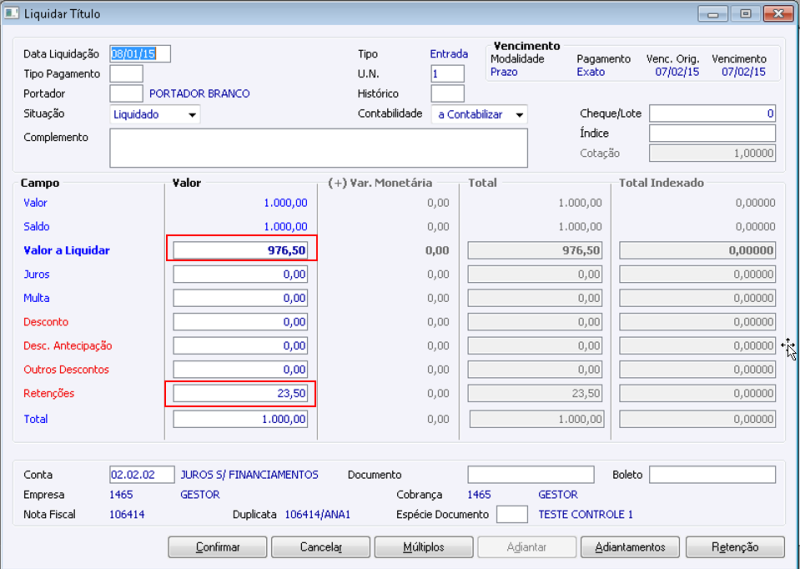Image resolution: width=800 pixels, height=569 pixels.
Task: Click the Cancelar button
Action: click(x=321, y=547)
